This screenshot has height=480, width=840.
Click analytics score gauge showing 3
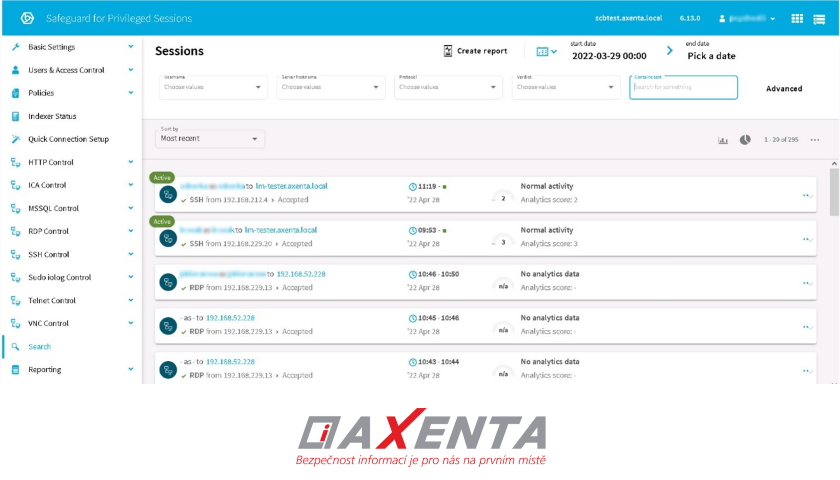pos(502,241)
